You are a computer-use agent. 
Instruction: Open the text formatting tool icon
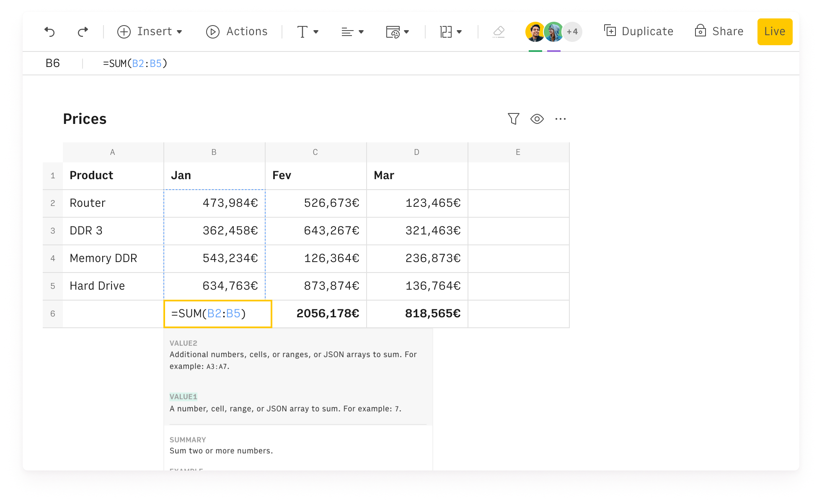[x=302, y=31]
